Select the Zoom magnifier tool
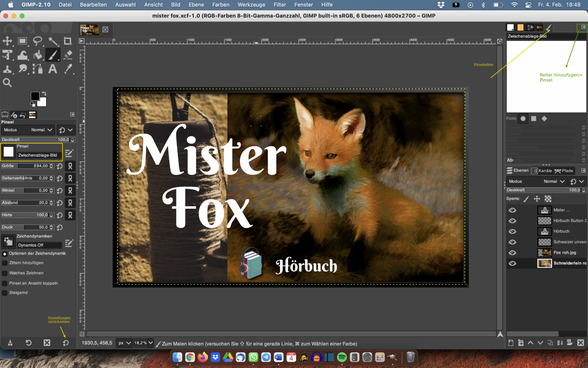Screen dimensions: 588x368 (x=7, y=83)
